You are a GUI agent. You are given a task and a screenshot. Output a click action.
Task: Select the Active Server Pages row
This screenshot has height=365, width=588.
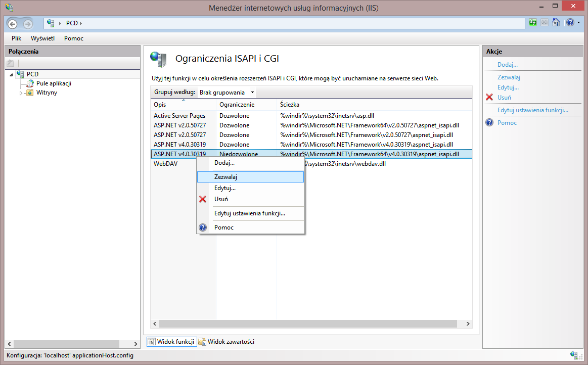[x=311, y=116]
